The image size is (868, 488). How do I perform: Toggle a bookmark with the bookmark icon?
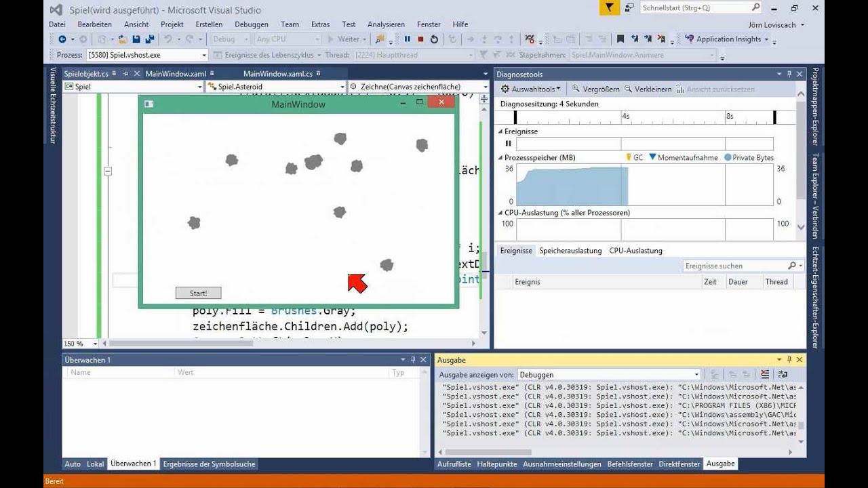point(620,39)
